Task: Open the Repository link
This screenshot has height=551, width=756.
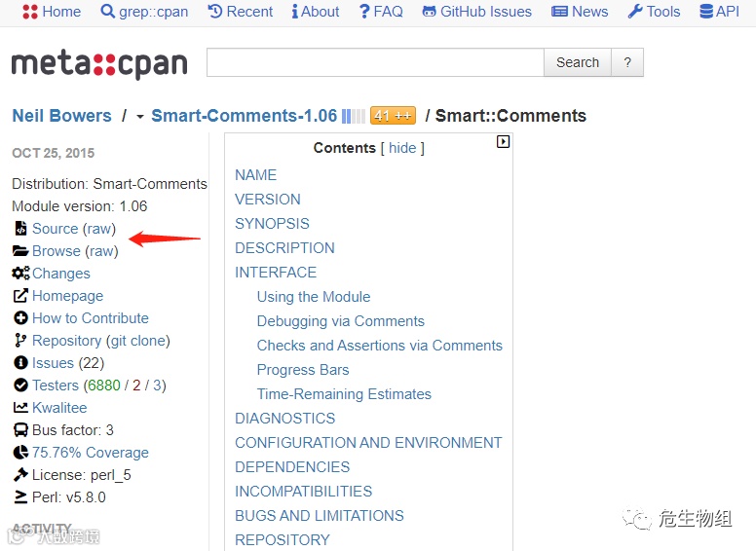Action: coord(66,341)
